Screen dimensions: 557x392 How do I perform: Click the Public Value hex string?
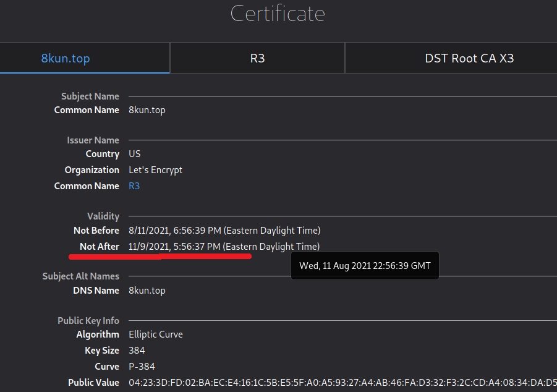(343, 382)
